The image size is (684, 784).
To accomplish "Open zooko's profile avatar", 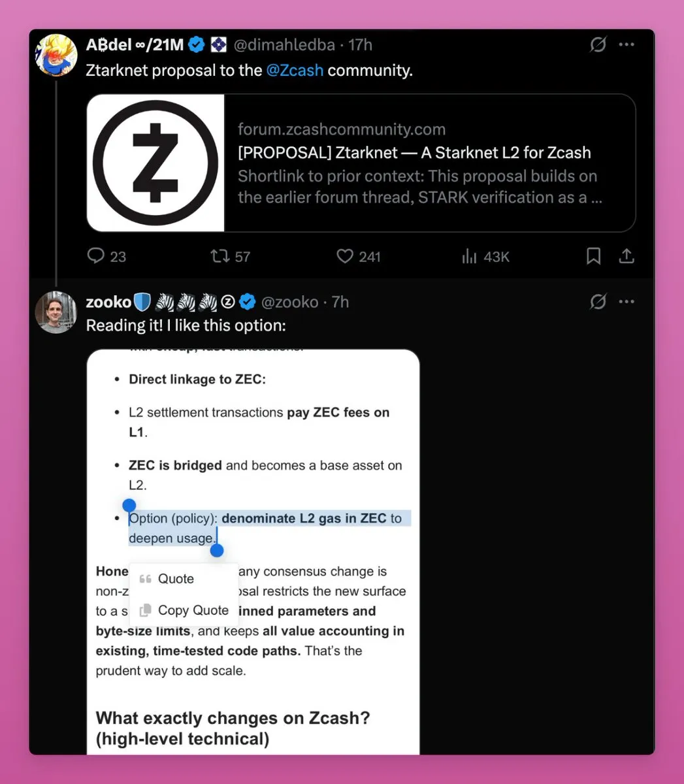I will [x=56, y=312].
